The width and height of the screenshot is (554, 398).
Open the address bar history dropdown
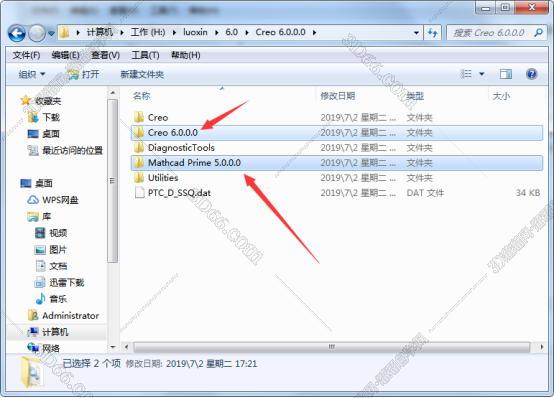pos(417,33)
